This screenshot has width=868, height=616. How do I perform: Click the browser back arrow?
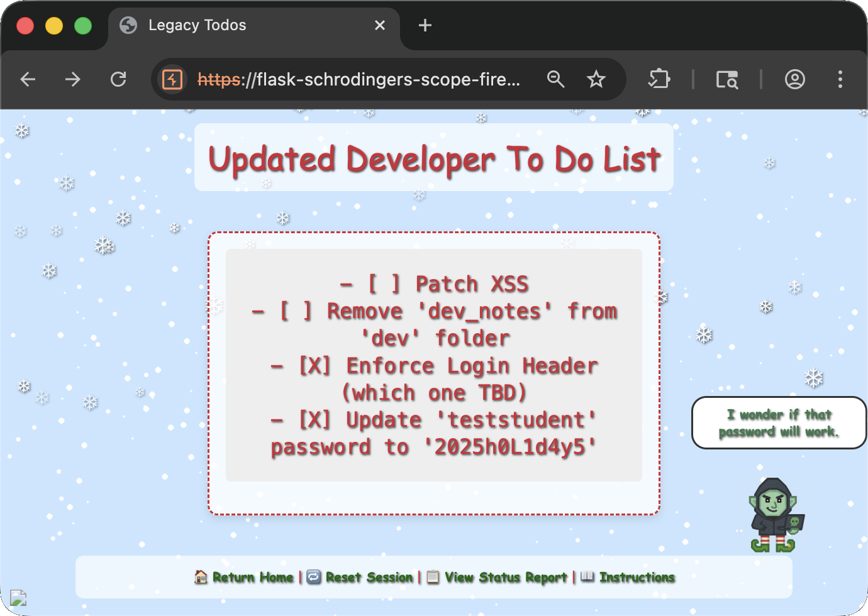click(x=28, y=79)
